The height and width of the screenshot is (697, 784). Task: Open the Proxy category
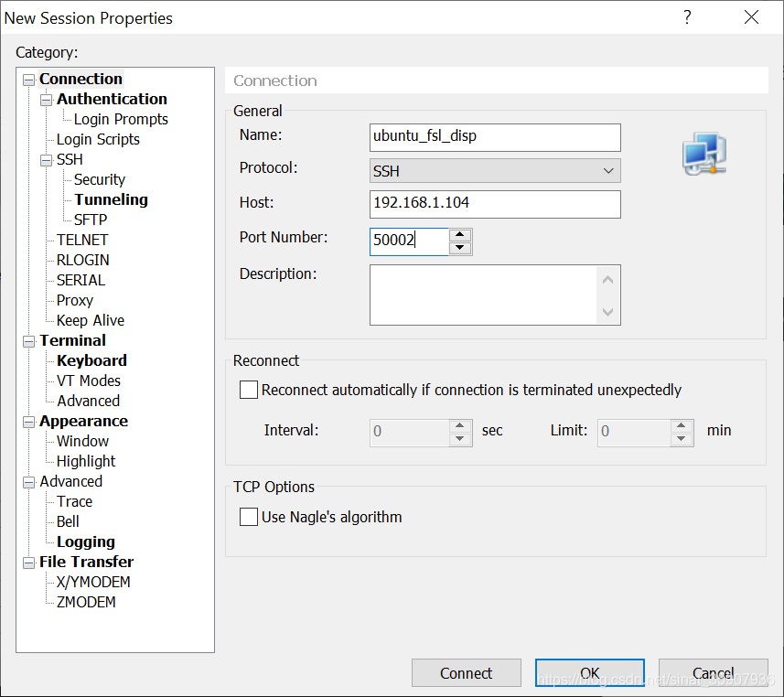(75, 301)
